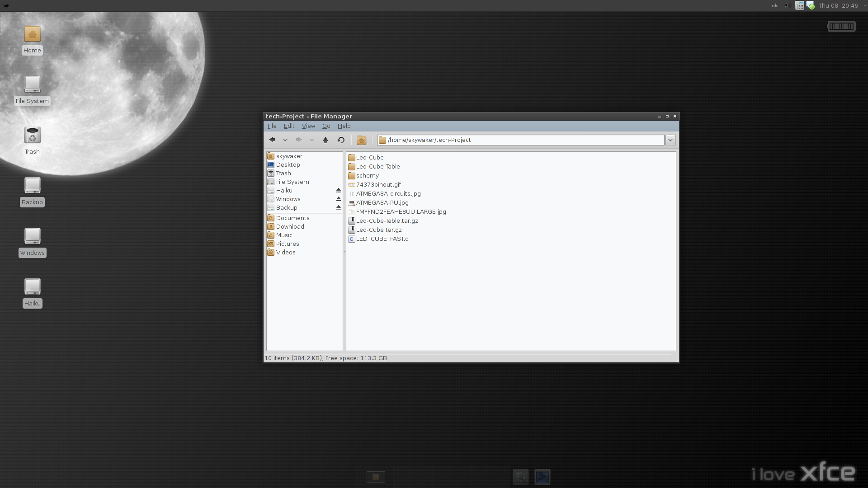Select the 74373pinout.gif file
This screenshot has width=868, height=488.
(374, 185)
